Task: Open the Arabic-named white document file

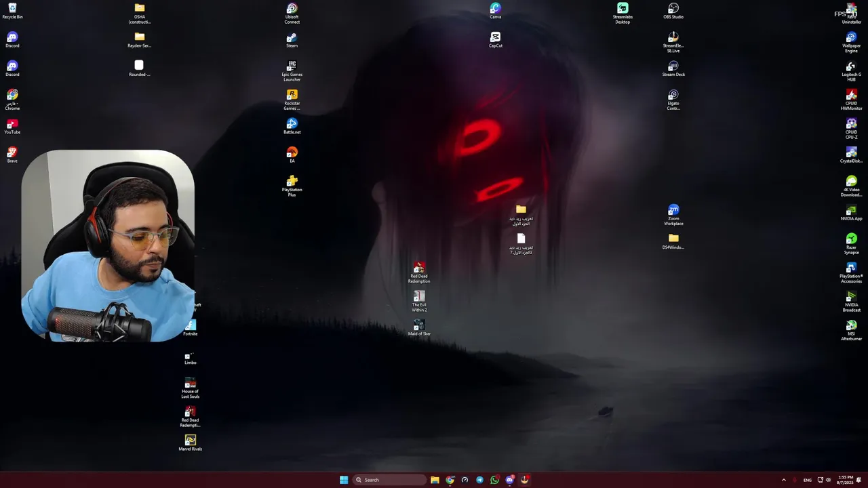Action: (x=521, y=243)
